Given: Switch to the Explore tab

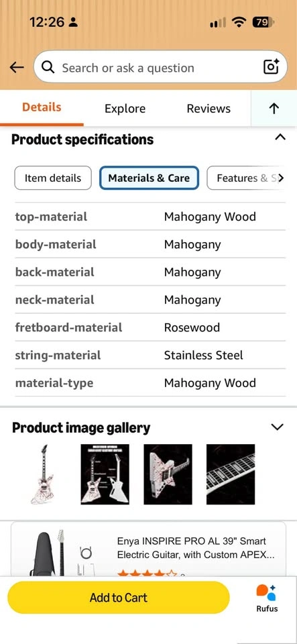Looking at the screenshot, I should [125, 109].
